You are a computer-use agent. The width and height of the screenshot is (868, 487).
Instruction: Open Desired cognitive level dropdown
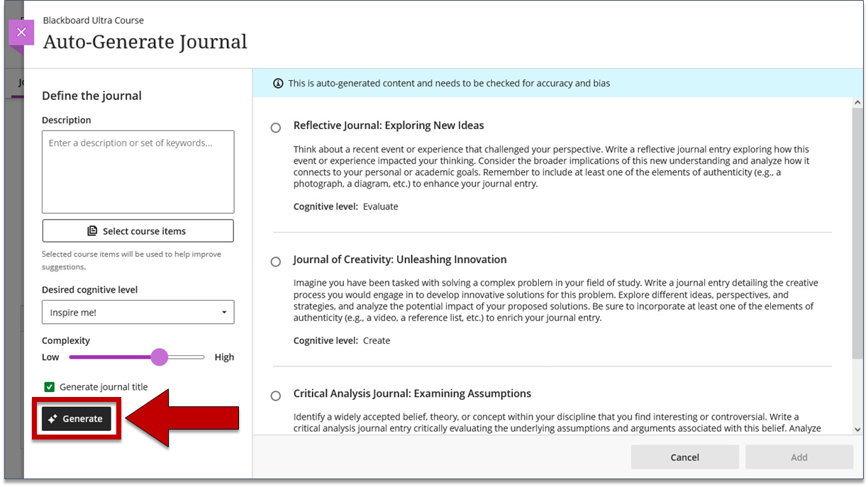click(138, 313)
